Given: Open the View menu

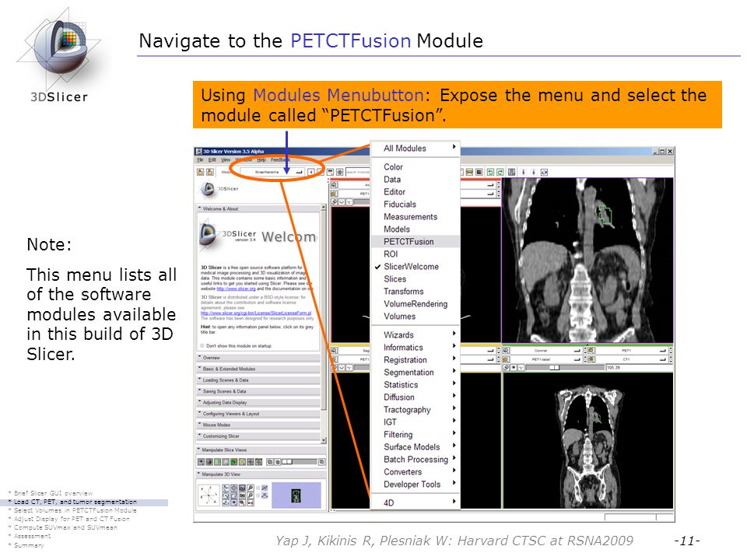Looking at the screenshot, I should pos(226,160).
